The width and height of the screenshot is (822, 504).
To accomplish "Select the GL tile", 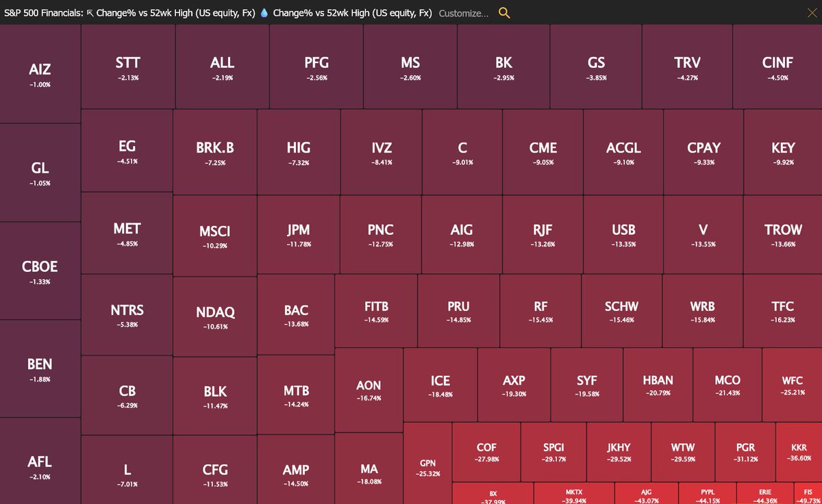I will (40, 173).
